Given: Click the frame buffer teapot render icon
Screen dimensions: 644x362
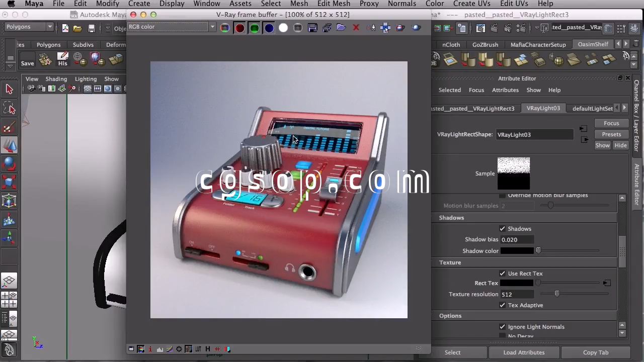Looking at the screenshot, I should pos(416,28).
